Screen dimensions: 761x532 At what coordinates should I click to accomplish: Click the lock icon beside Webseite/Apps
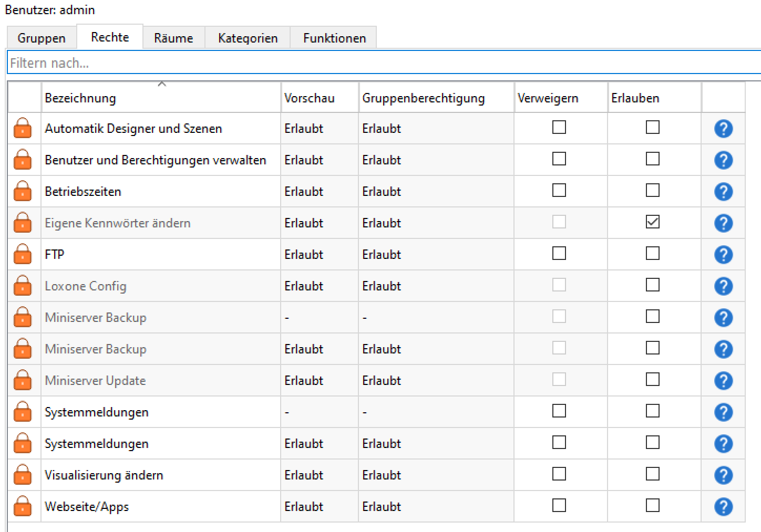(23, 506)
